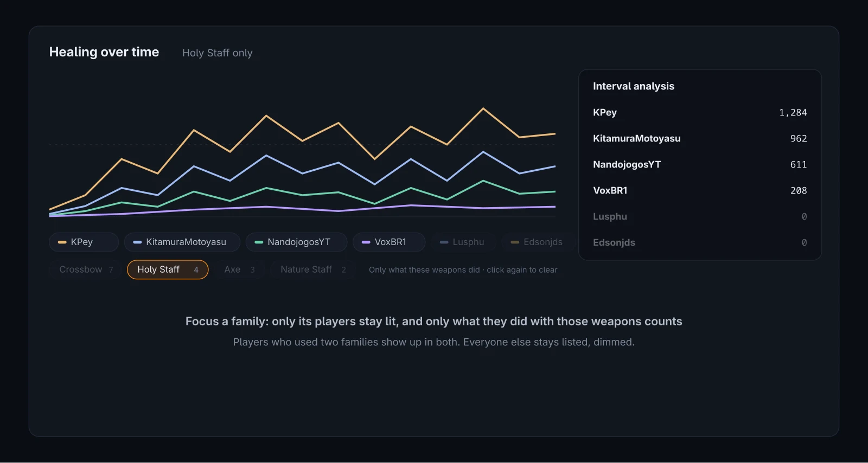Image resolution: width=868 pixels, height=463 pixels.
Task: Toggle the VoxBR1 legend chip
Action: click(389, 242)
